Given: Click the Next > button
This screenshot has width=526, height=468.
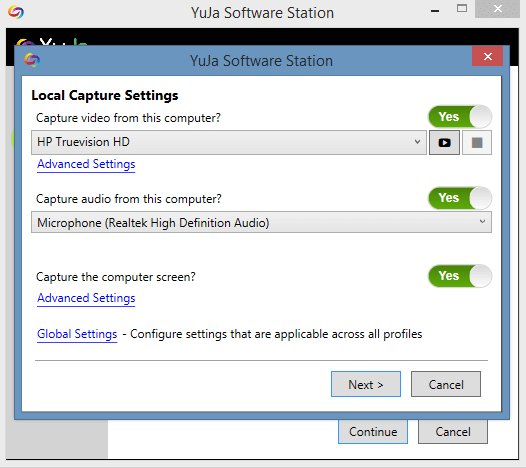Looking at the screenshot, I should click(366, 384).
